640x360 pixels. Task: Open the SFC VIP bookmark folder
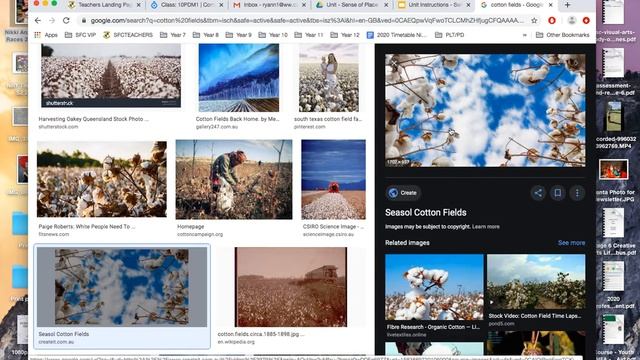coord(80,35)
